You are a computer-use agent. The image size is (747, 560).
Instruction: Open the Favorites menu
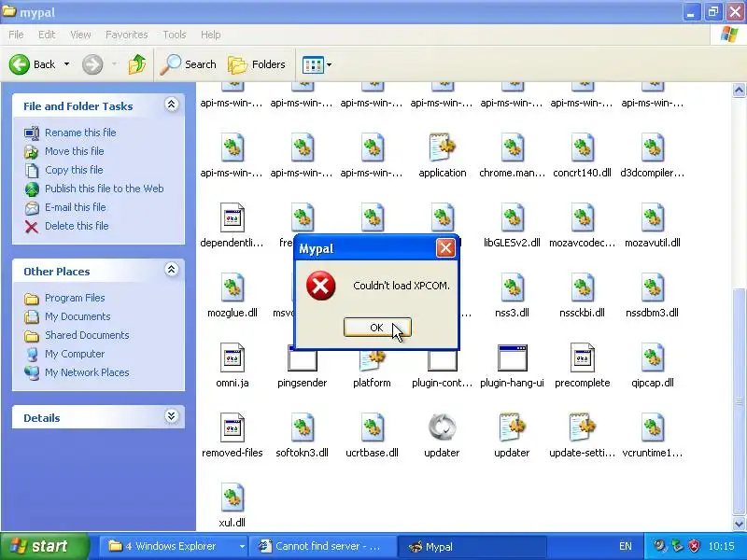127,35
